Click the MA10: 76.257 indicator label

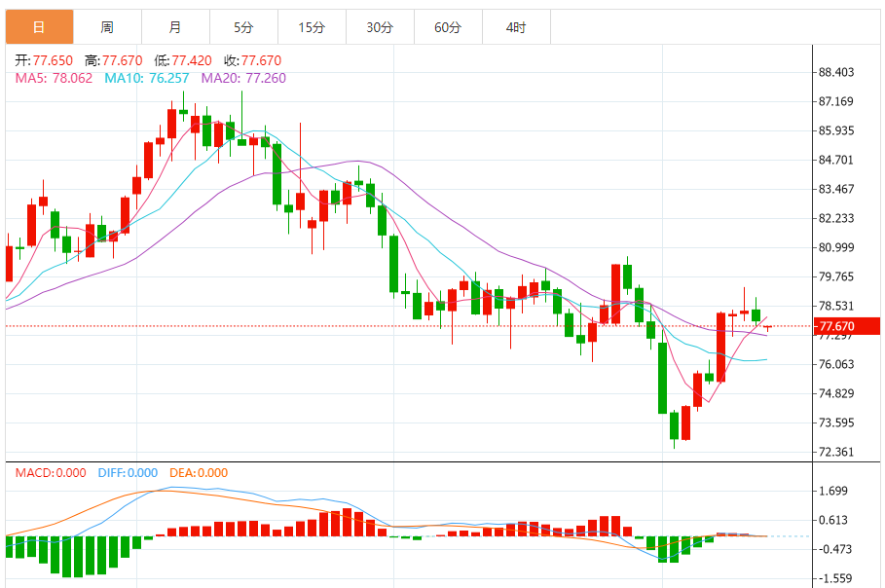tap(147, 78)
